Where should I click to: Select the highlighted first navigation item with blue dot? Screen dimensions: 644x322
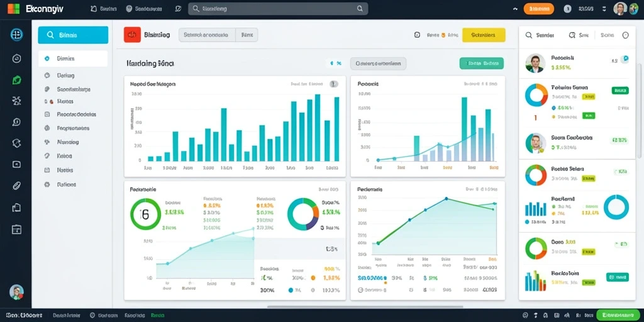point(73,58)
